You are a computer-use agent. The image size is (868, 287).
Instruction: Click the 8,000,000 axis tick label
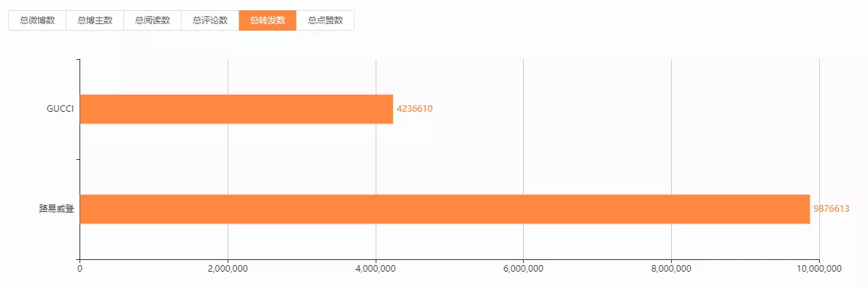pos(672,269)
